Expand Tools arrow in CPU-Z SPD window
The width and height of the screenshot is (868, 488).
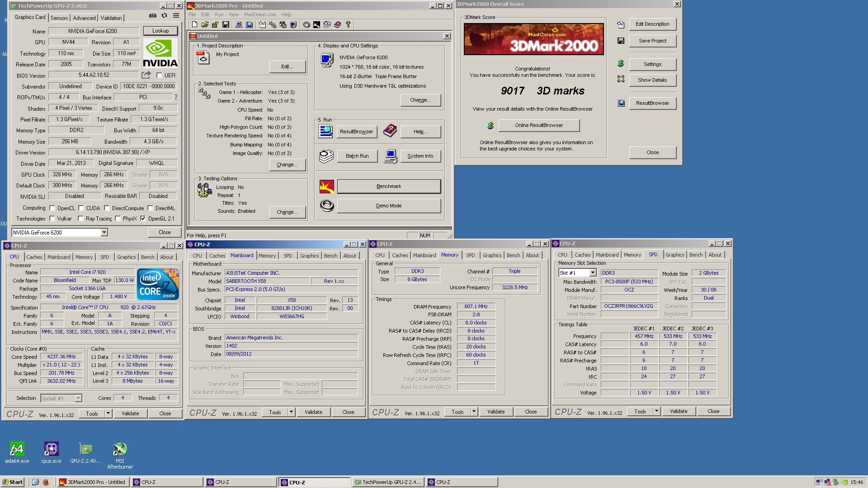pyautogui.click(x=656, y=411)
